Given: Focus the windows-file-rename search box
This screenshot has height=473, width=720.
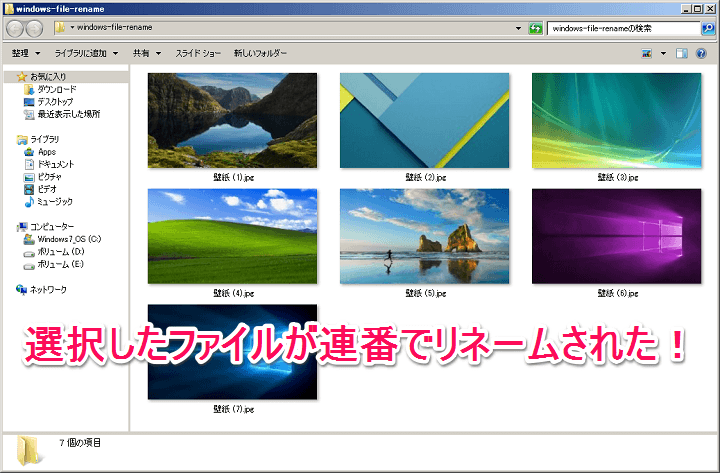Looking at the screenshot, I should coord(623,28).
